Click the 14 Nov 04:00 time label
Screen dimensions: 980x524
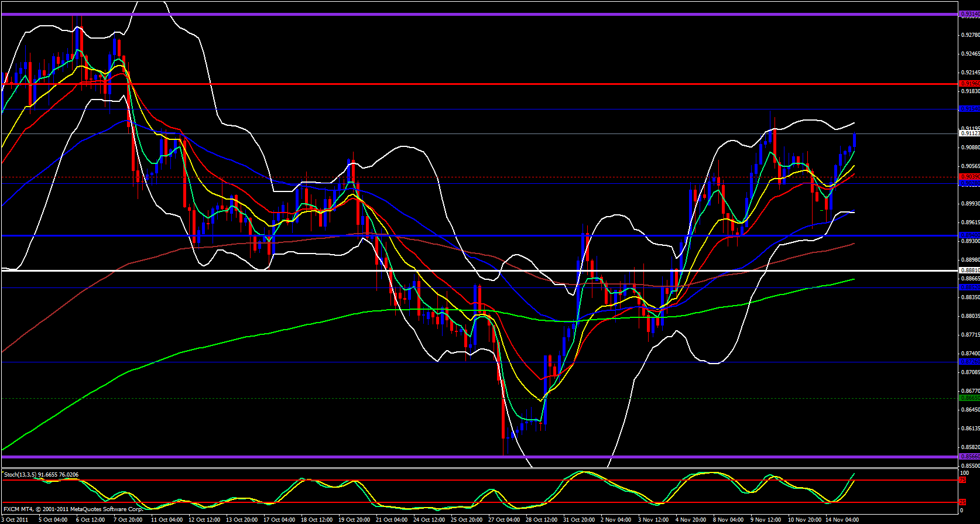tap(841, 520)
